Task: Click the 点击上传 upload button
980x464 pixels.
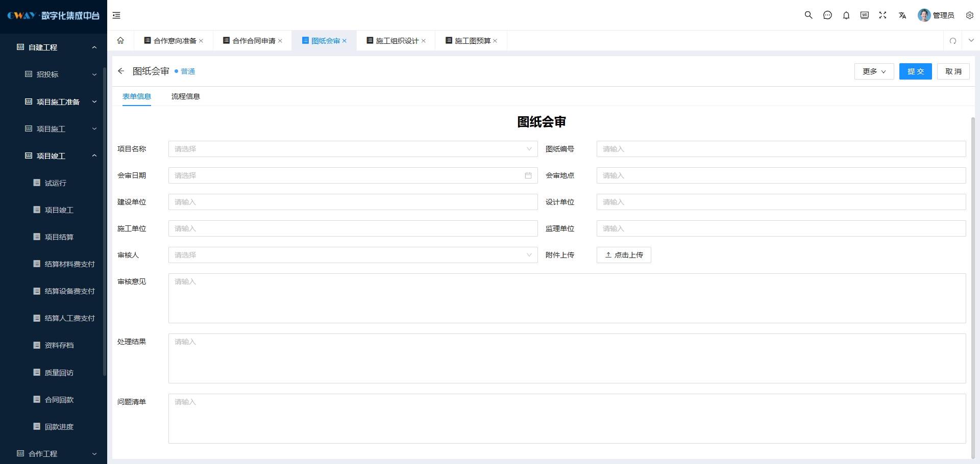Action: (624, 255)
